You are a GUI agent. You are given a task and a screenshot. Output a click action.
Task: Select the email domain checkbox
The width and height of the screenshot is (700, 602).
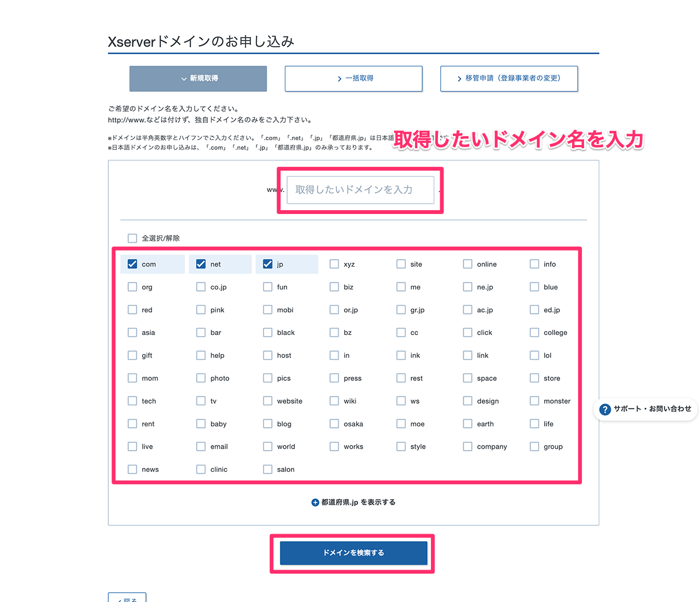tap(201, 447)
